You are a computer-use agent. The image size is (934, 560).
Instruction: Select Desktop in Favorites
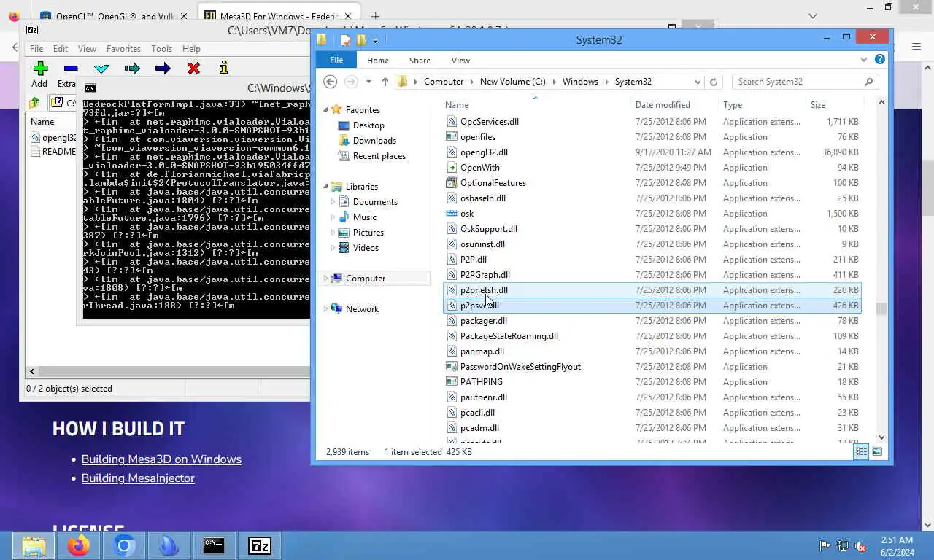368,125
